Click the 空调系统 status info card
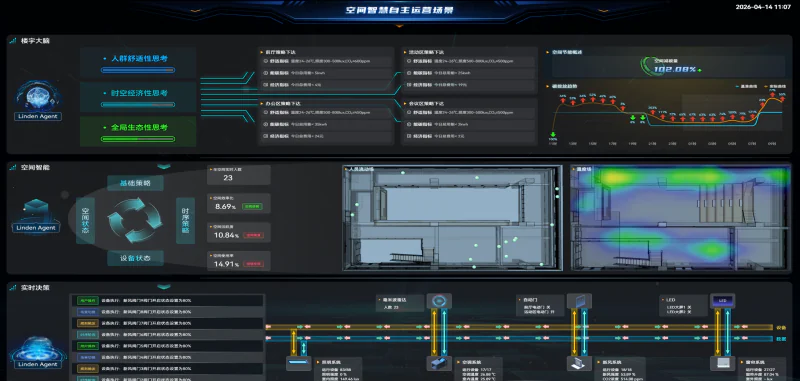This screenshot has height=381, width=800. [478, 369]
